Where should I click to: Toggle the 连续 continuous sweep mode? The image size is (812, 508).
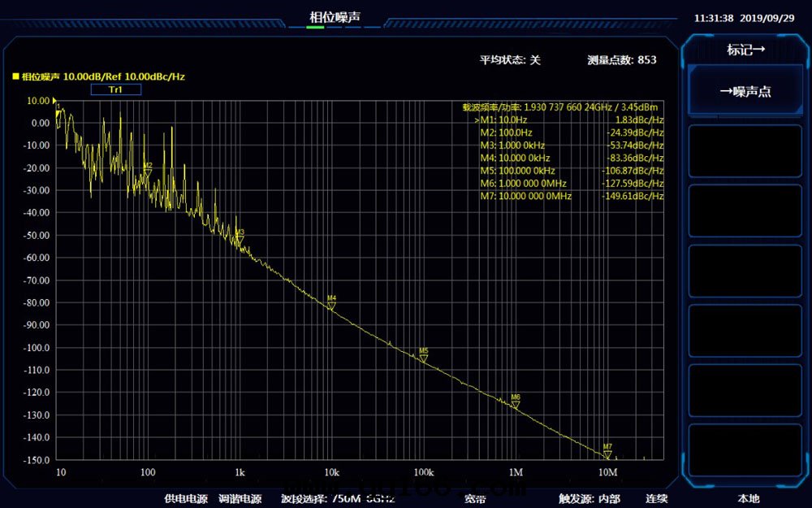pyautogui.click(x=656, y=498)
